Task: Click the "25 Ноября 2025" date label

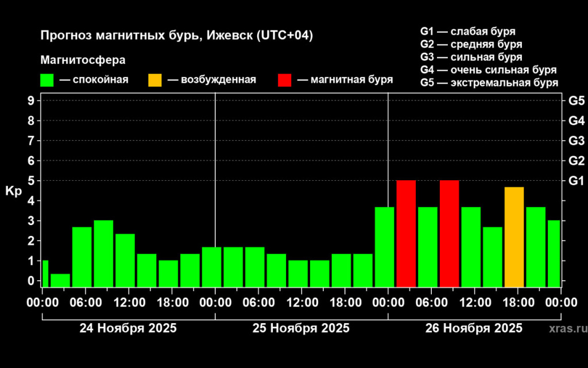Action: tap(301, 329)
